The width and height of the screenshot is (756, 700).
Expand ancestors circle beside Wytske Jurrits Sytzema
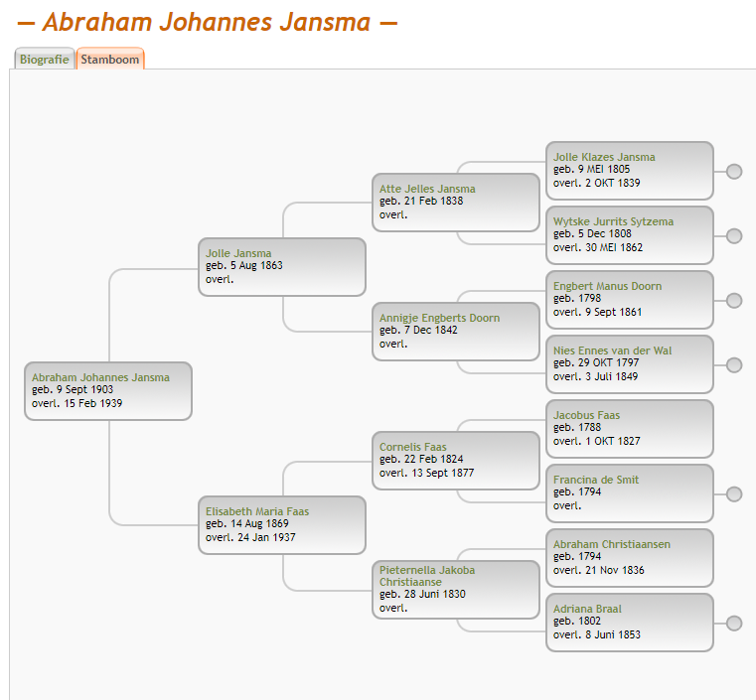coord(734,236)
